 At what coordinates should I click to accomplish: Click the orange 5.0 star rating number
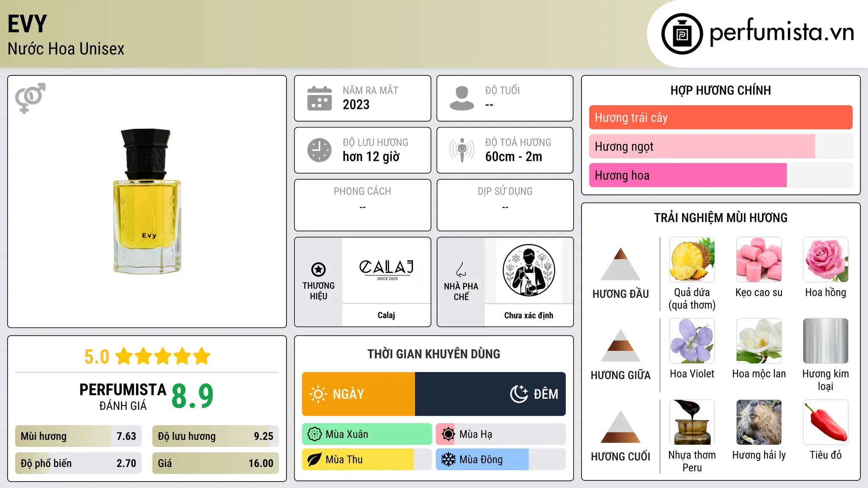coord(97,357)
